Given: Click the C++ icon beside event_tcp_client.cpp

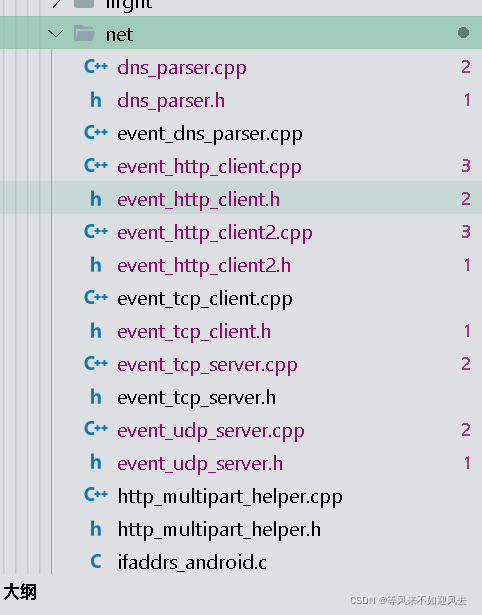Looking at the screenshot, I should [x=96, y=297].
